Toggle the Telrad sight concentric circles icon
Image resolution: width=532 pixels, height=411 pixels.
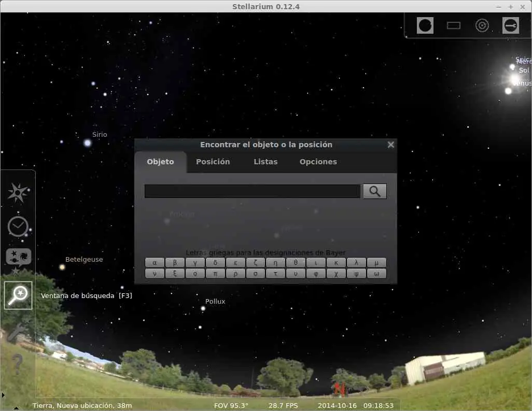click(x=482, y=25)
